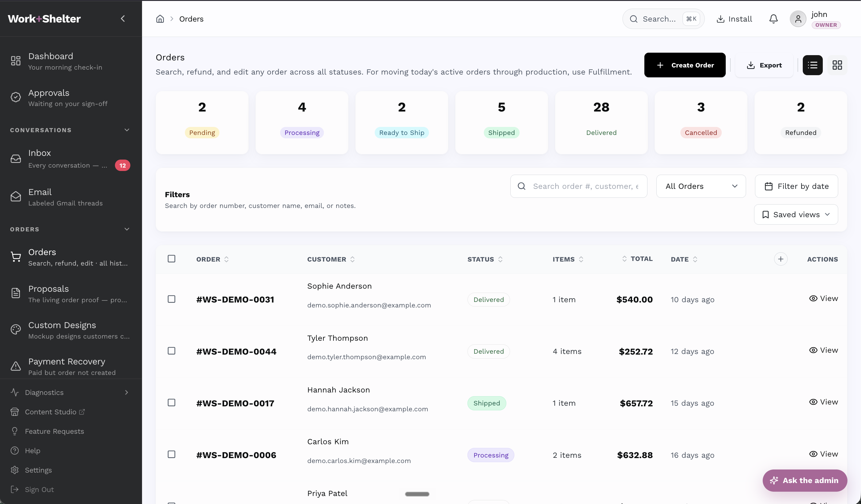Focus the global Search box
The width and height of the screenshot is (861, 504).
[663, 19]
